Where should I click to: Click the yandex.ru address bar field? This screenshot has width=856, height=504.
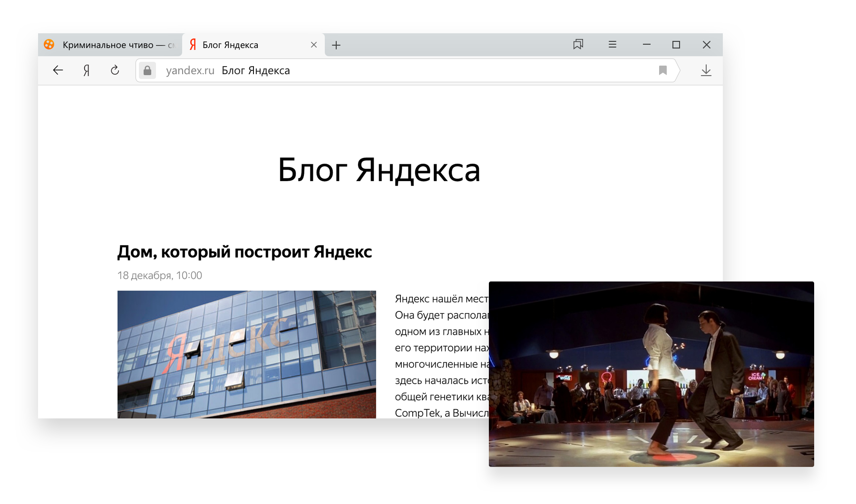pos(407,70)
